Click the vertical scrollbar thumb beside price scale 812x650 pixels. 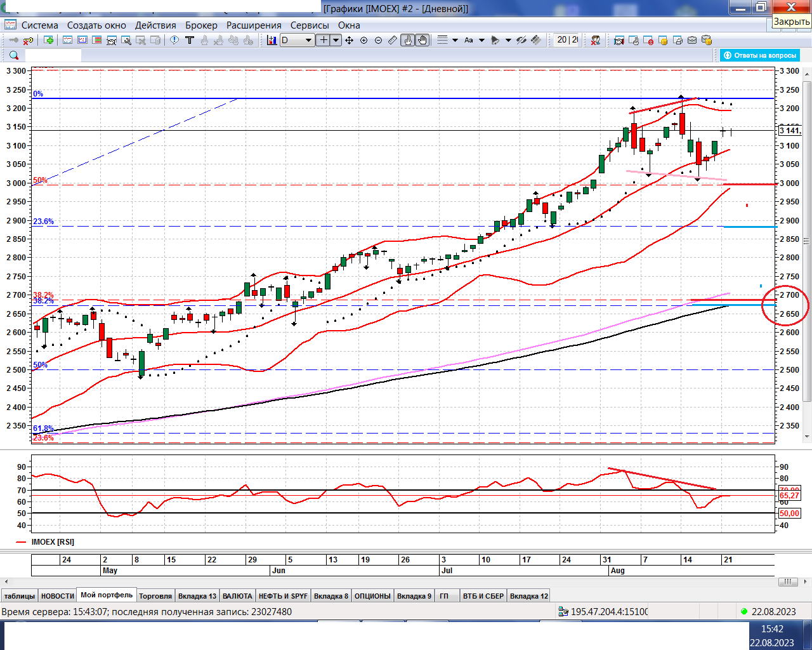[807, 241]
